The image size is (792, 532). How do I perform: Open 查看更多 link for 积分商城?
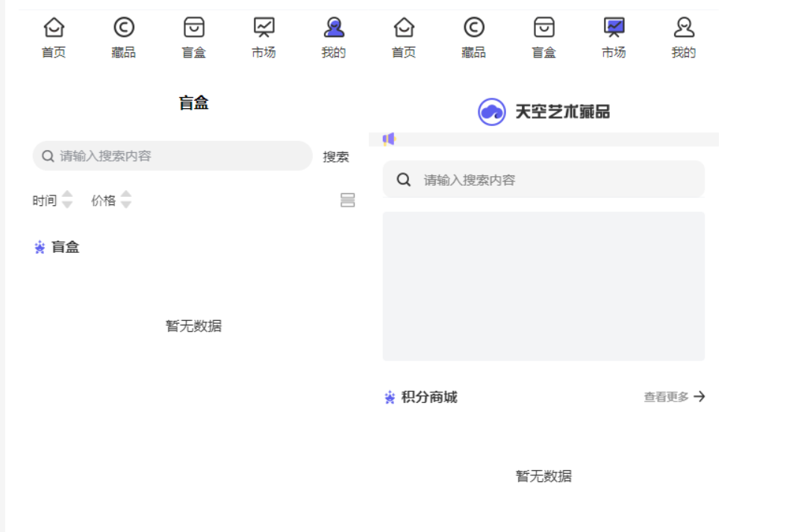674,397
